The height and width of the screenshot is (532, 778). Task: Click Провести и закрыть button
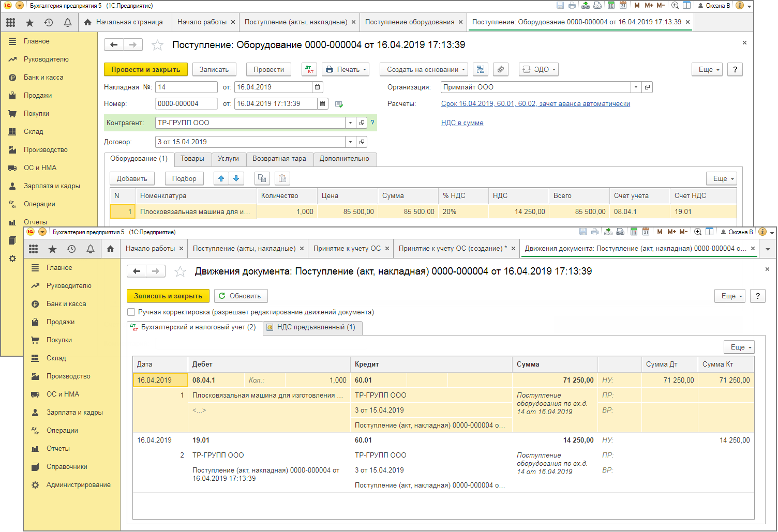(x=146, y=70)
